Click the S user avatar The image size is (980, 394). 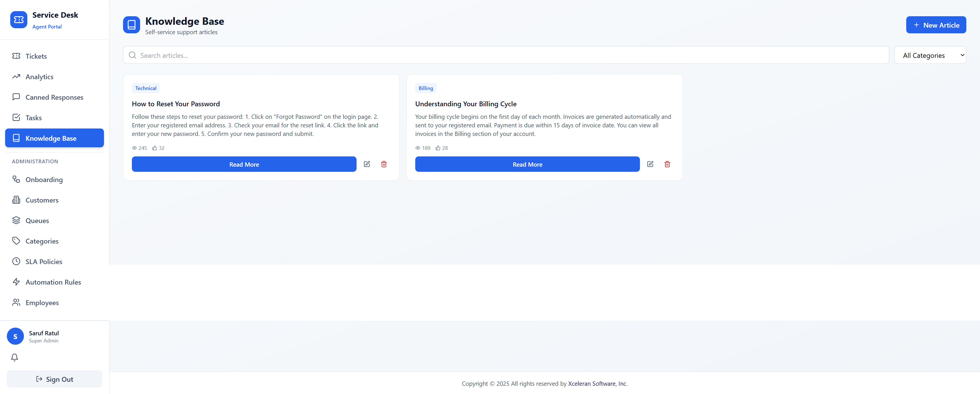(15, 336)
